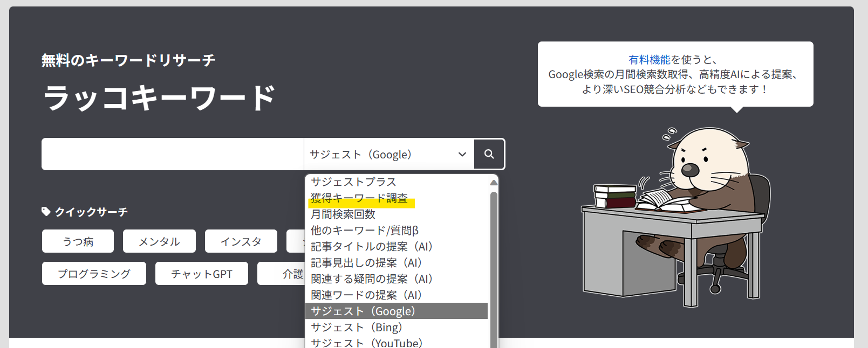Select サジェスト（Bing） from the list

[x=357, y=328]
